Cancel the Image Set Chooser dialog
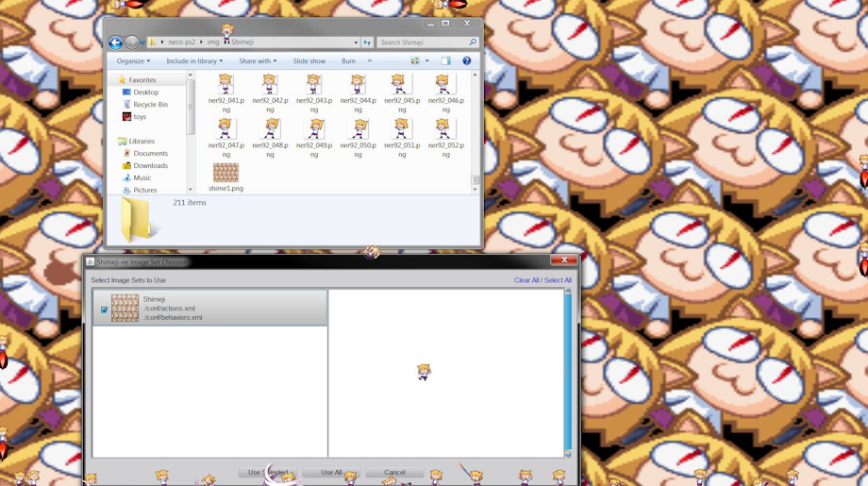This screenshot has width=868, height=486. (394, 472)
